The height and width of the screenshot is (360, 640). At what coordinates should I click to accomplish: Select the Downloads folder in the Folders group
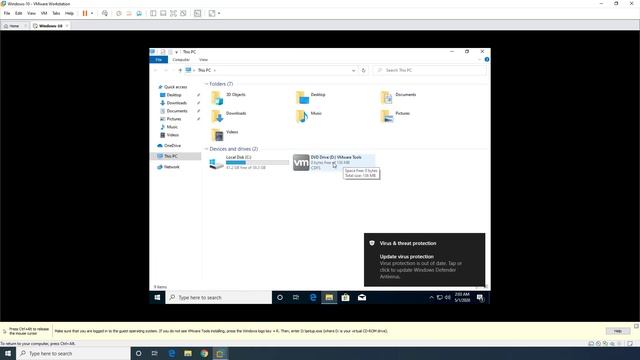(x=229, y=117)
